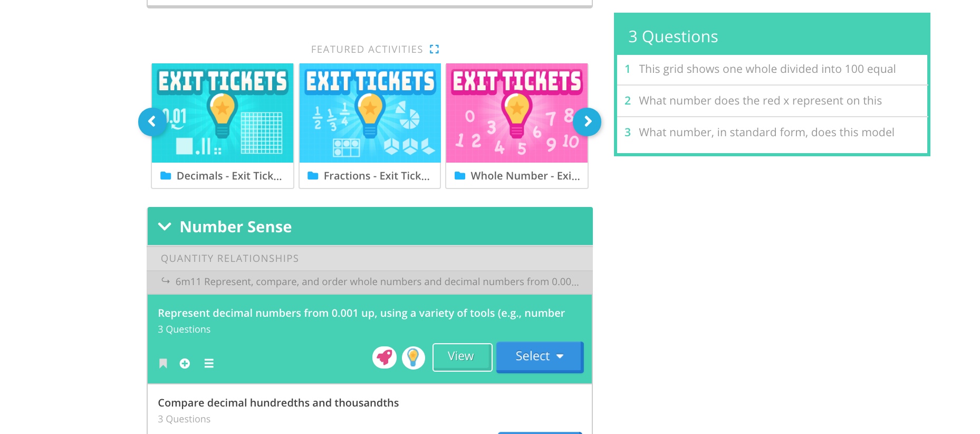Bookmark the Represent decimal numbers activity

(x=163, y=363)
